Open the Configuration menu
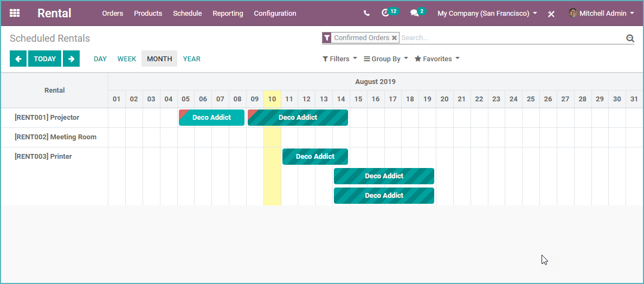Image resolution: width=644 pixels, height=284 pixels. (275, 14)
